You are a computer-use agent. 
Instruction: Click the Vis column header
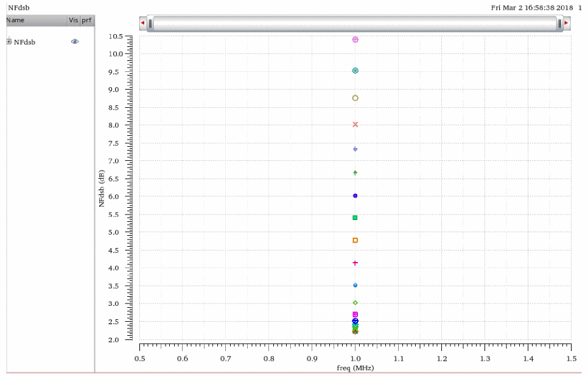coord(74,20)
